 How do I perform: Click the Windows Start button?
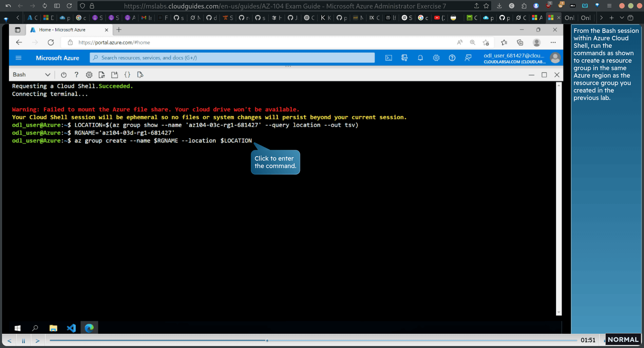click(x=18, y=328)
